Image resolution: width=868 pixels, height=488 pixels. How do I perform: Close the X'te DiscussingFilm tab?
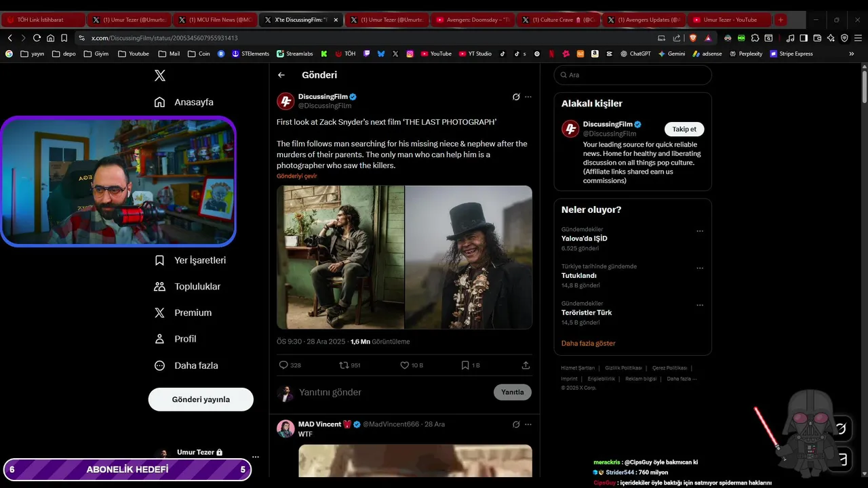coord(336,20)
